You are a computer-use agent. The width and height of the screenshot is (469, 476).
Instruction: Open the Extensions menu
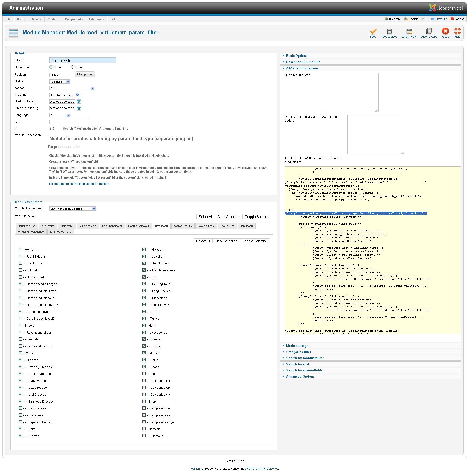click(96, 19)
